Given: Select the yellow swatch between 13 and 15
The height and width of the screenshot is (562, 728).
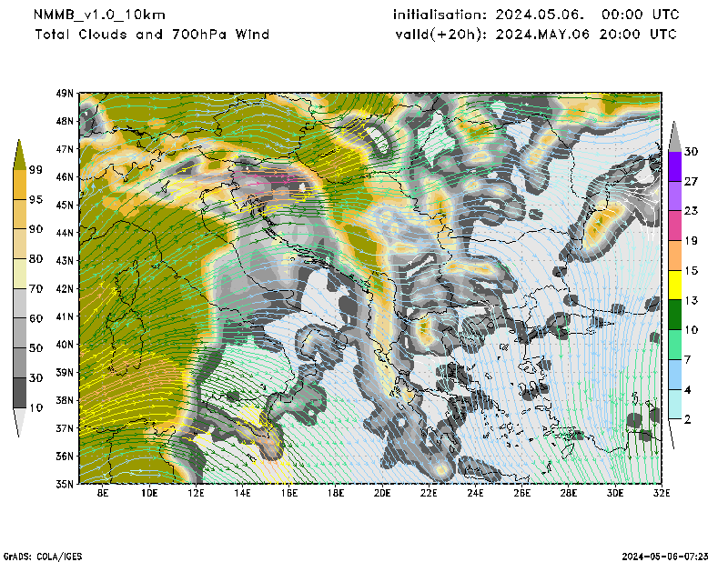Looking at the screenshot, I should [x=674, y=285].
